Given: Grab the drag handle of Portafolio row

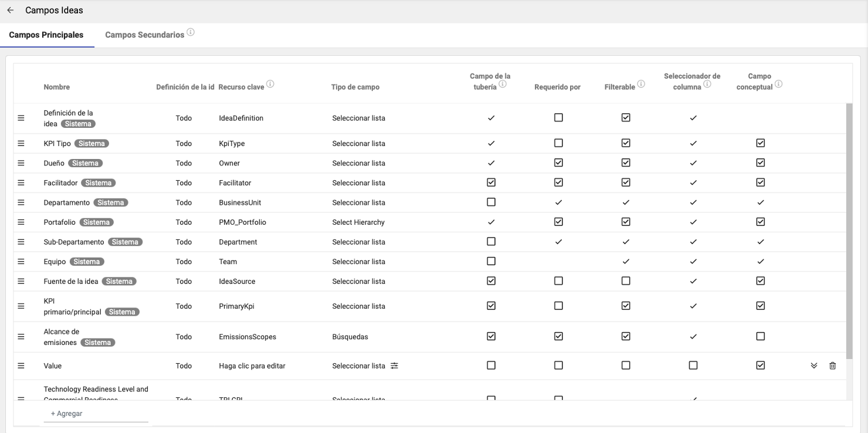Looking at the screenshot, I should (x=21, y=222).
